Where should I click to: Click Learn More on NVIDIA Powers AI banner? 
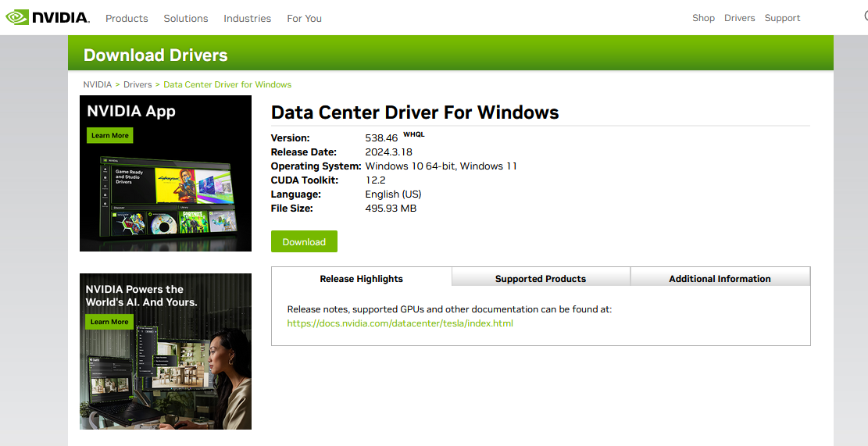point(109,322)
